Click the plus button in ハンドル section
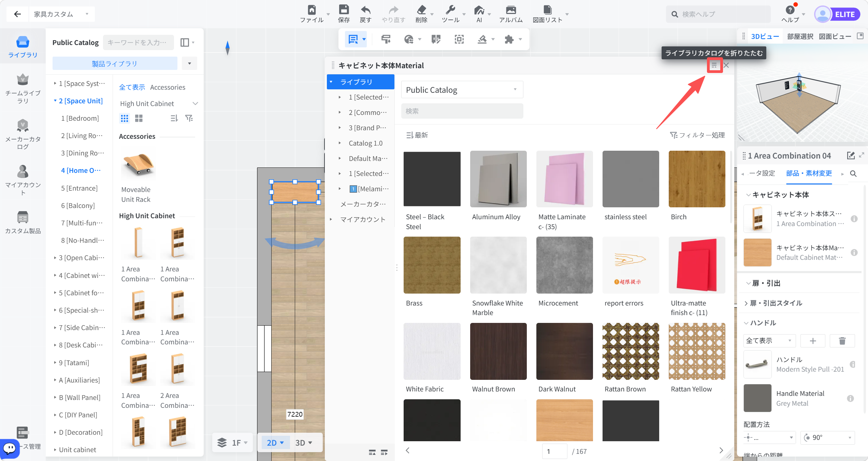The height and width of the screenshot is (461, 868). click(x=813, y=341)
